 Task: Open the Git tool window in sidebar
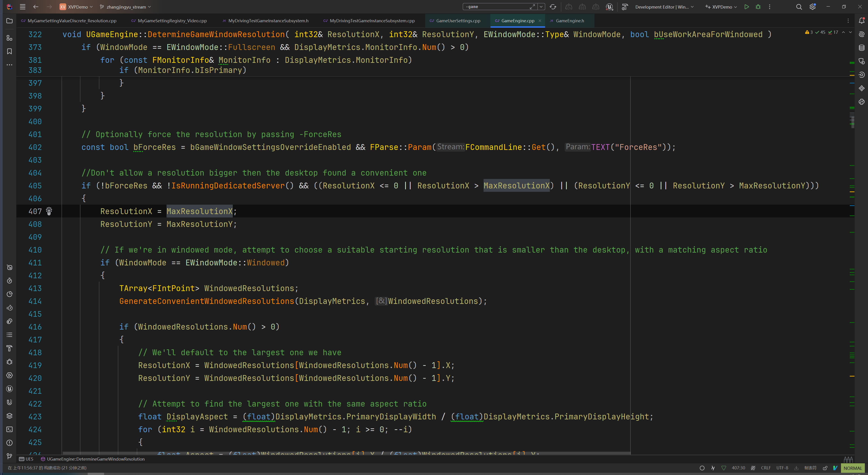pos(9,456)
